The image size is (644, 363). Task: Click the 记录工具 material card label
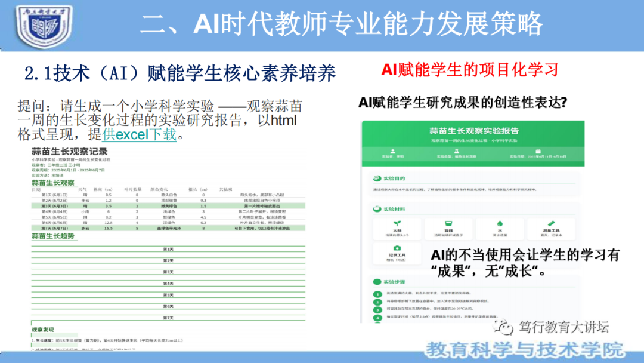tap(397, 256)
